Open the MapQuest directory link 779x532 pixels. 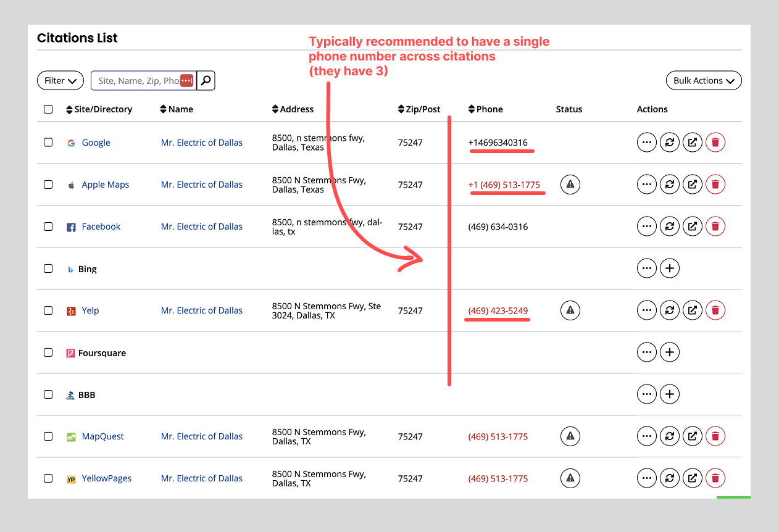pyautogui.click(x=103, y=436)
